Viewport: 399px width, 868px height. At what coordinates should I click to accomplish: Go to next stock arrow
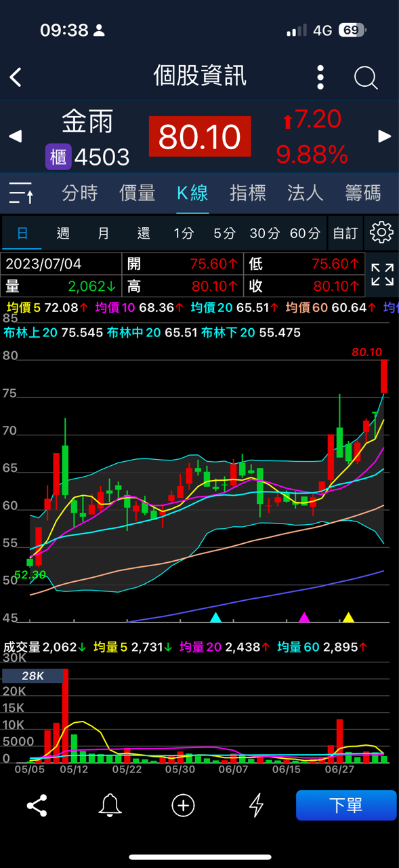click(x=384, y=136)
